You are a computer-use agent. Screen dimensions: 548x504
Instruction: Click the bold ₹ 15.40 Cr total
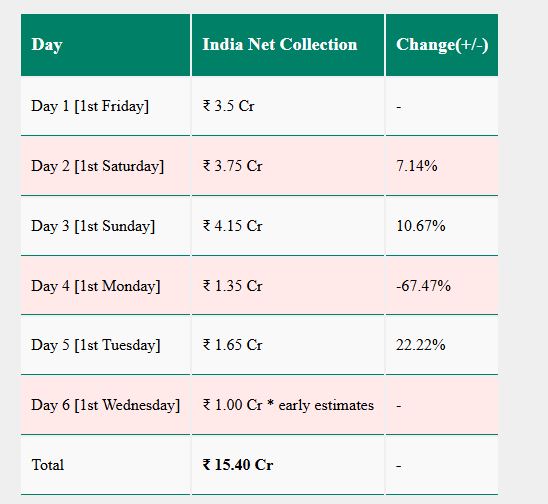[238, 465]
